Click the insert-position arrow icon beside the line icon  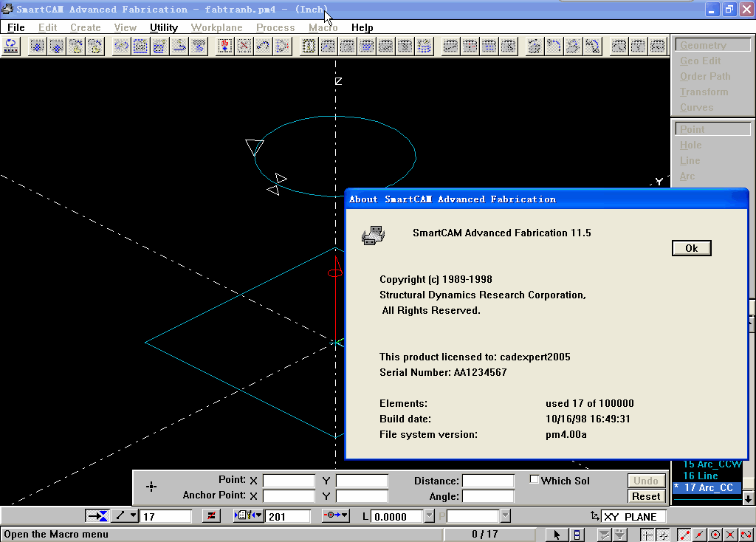coord(97,516)
